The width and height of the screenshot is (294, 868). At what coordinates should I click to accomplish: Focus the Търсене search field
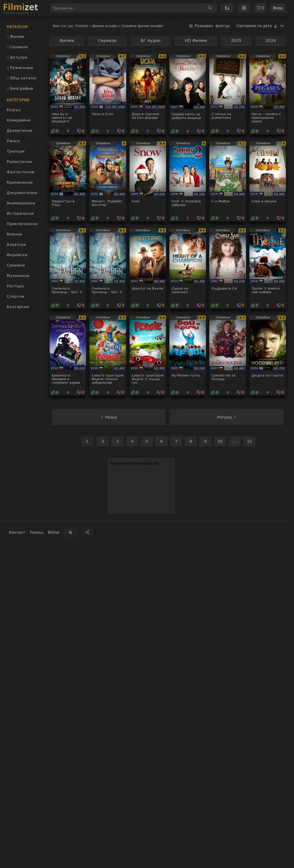pos(128,8)
